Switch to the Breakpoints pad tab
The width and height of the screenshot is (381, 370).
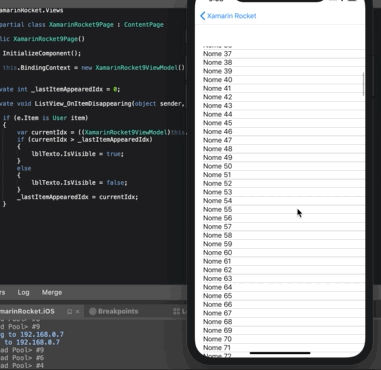click(114, 311)
